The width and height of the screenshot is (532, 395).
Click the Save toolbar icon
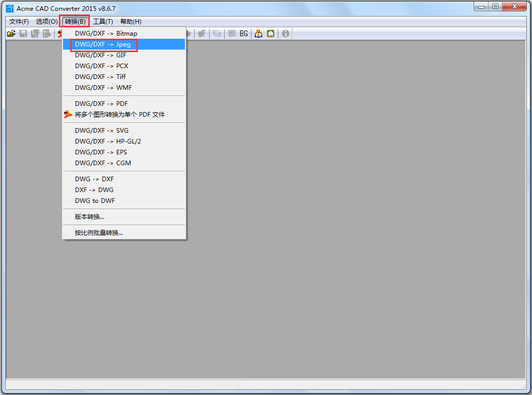[x=23, y=34]
